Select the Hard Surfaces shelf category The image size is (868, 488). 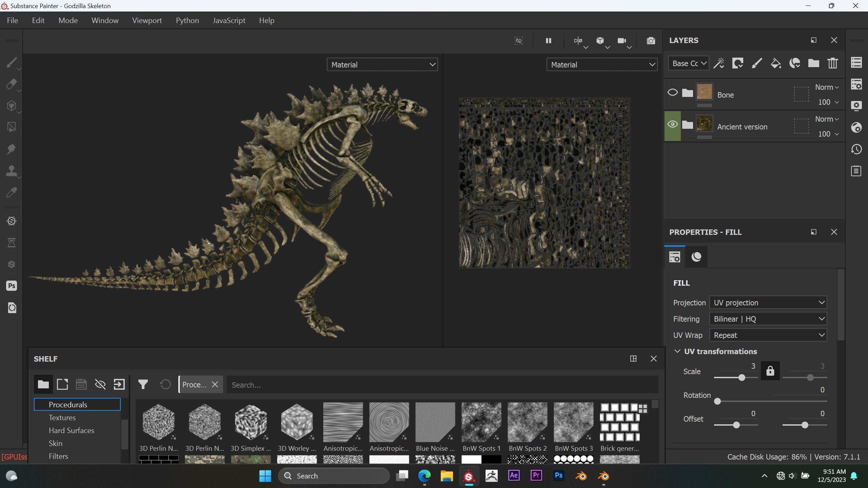pos(72,430)
